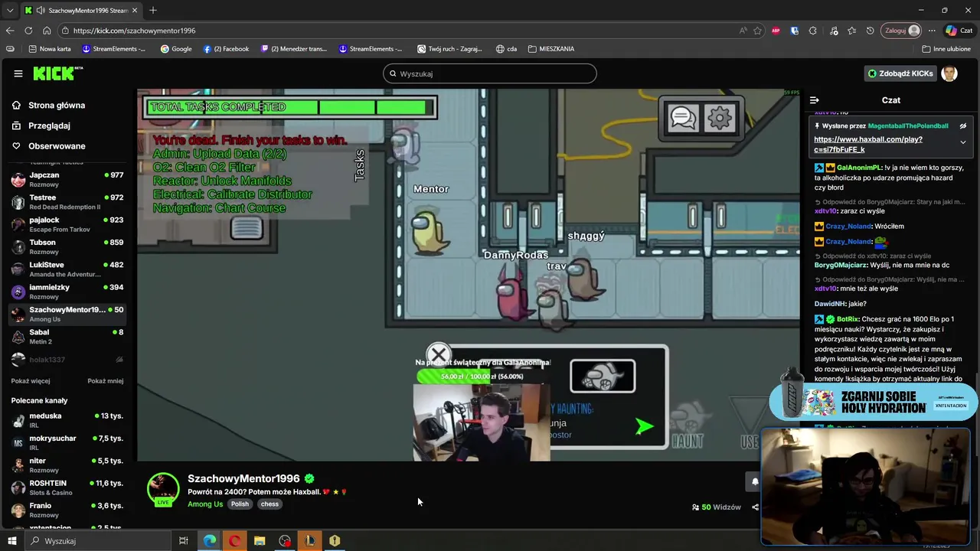Close the donation goal overlay with X
The image size is (980, 551).
click(x=439, y=355)
